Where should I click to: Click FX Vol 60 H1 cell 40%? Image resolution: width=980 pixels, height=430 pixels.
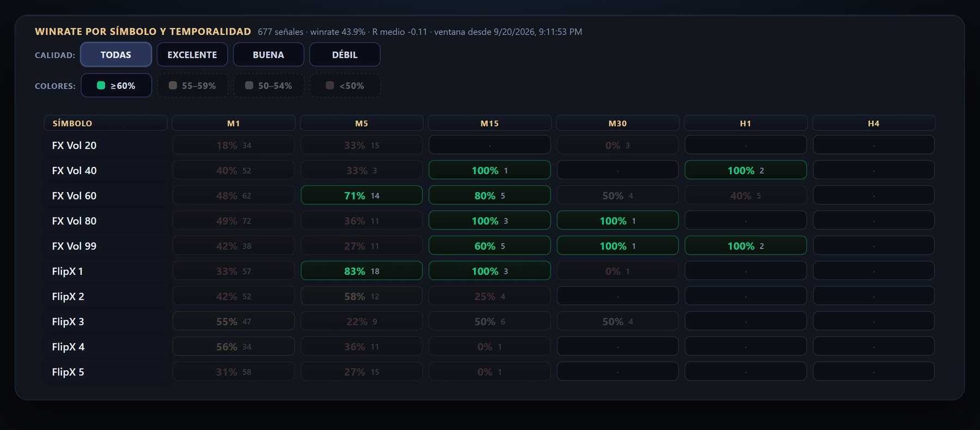[x=745, y=195]
